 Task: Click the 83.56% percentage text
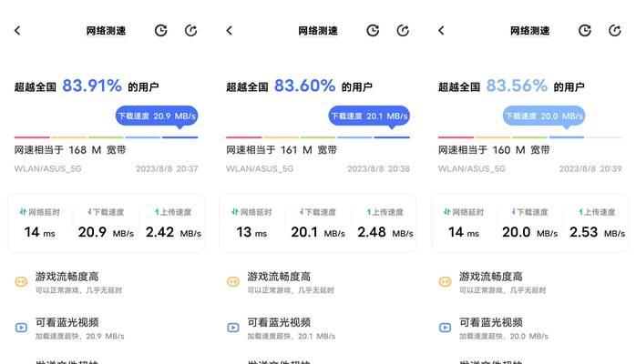pyautogui.click(x=517, y=86)
